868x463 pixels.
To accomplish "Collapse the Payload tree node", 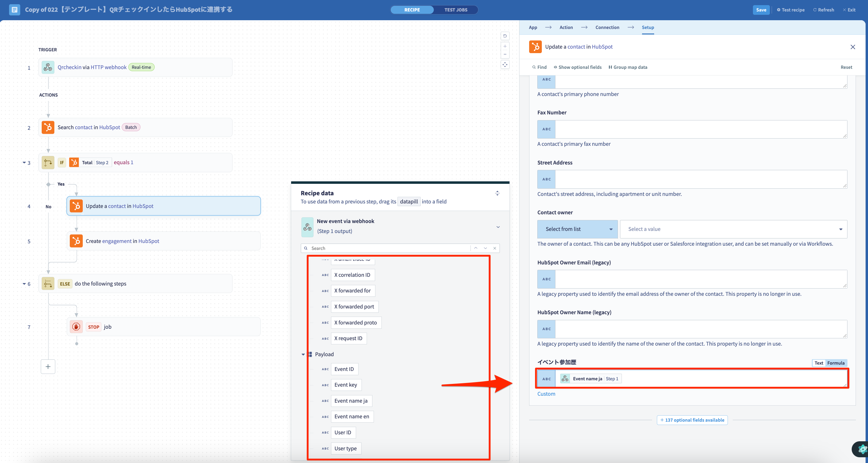I will (x=303, y=354).
